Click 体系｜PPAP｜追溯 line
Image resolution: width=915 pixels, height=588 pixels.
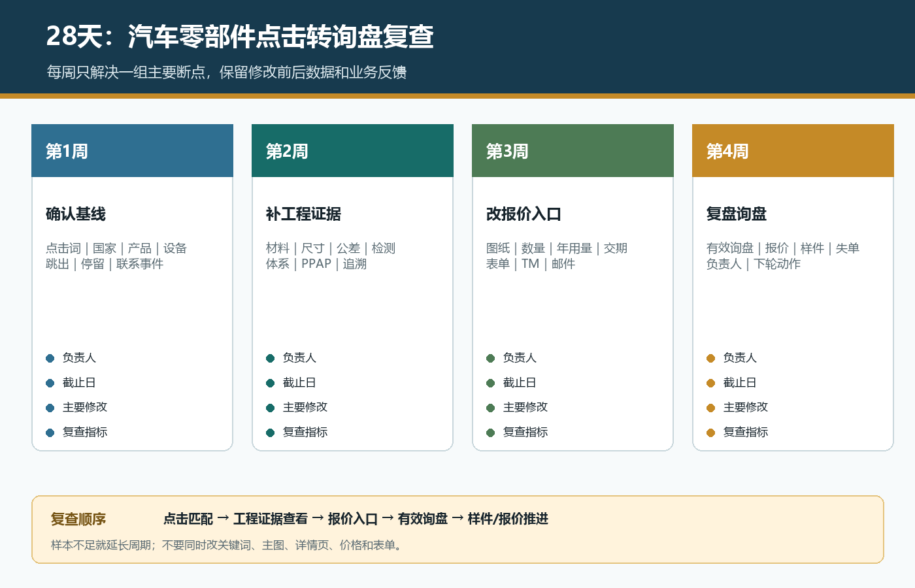pyautogui.click(x=316, y=264)
